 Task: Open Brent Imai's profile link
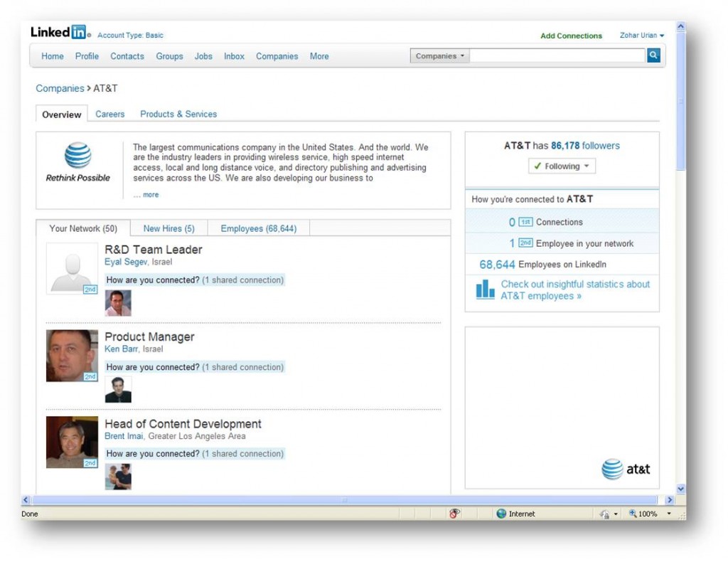[x=124, y=436]
